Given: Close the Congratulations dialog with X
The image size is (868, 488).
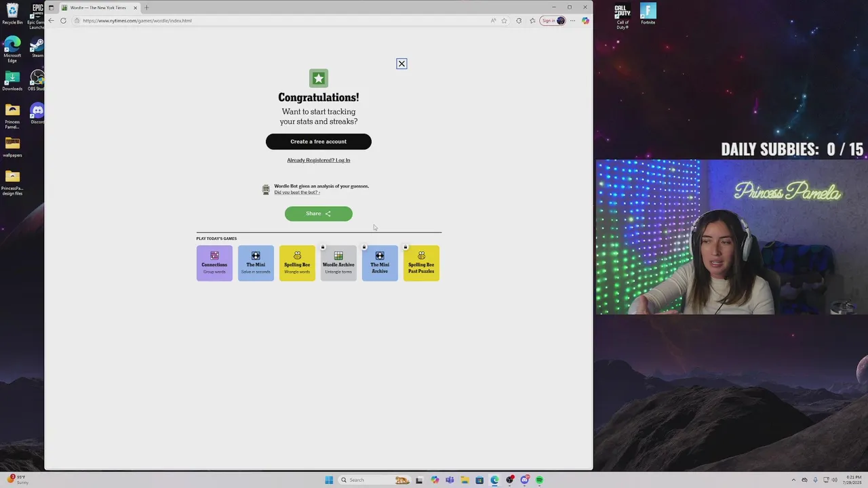Looking at the screenshot, I should pos(401,64).
